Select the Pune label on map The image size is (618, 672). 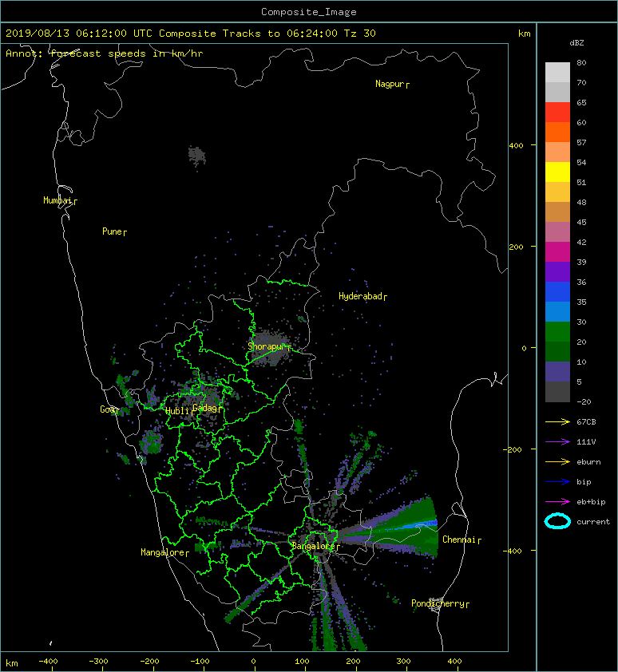(114, 232)
